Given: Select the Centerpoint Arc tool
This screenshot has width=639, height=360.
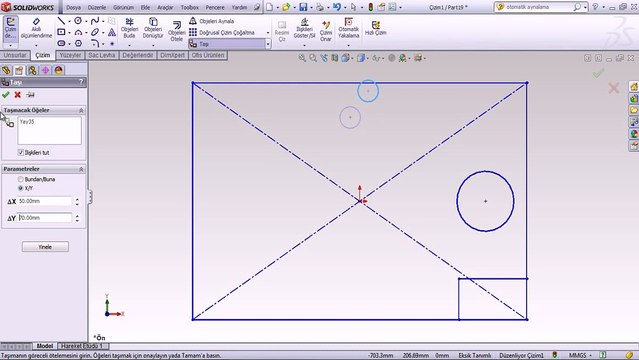Looking at the screenshot, I should [78, 32].
